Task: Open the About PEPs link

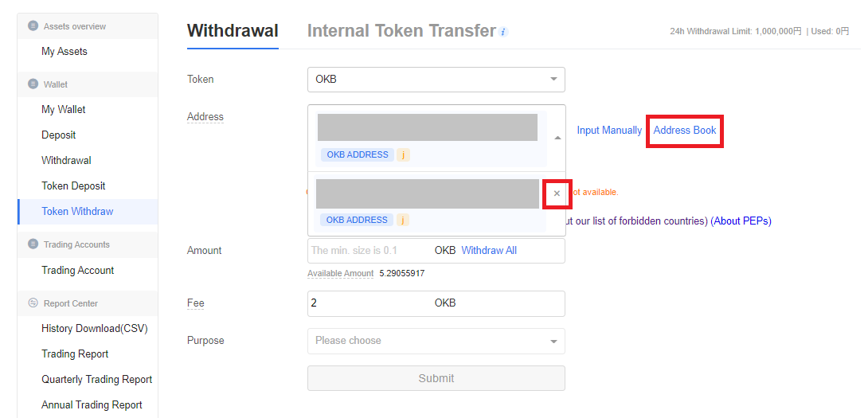Action: [741, 221]
